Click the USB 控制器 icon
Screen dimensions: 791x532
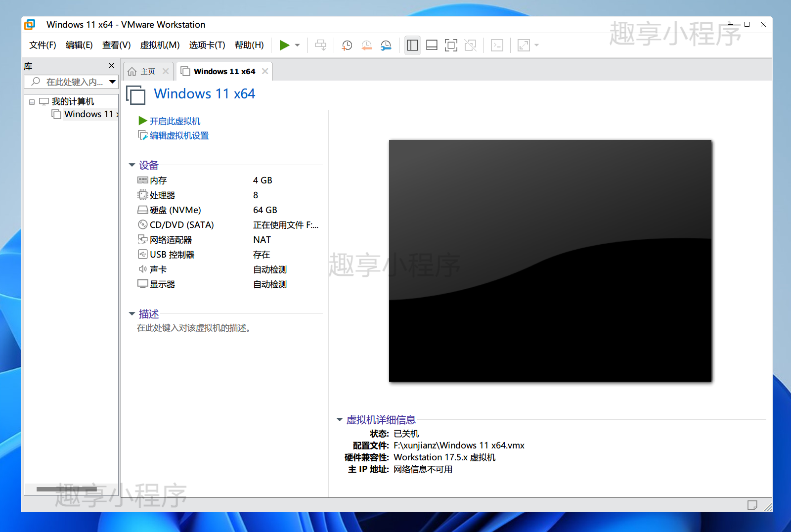point(143,255)
